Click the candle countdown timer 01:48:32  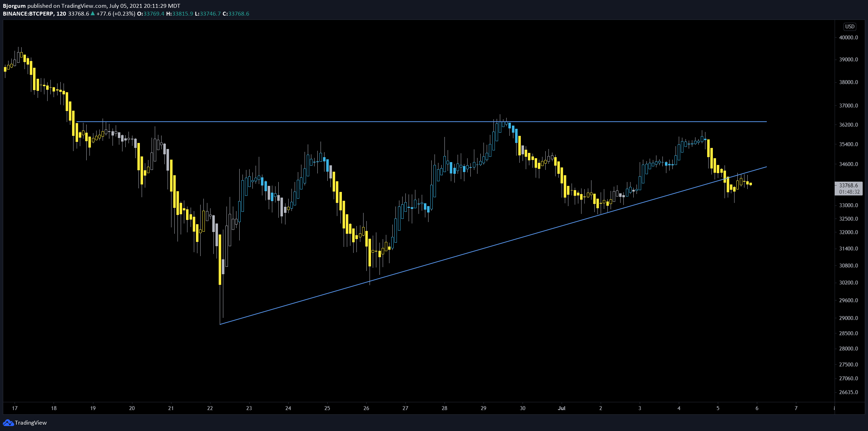(x=849, y=192)
